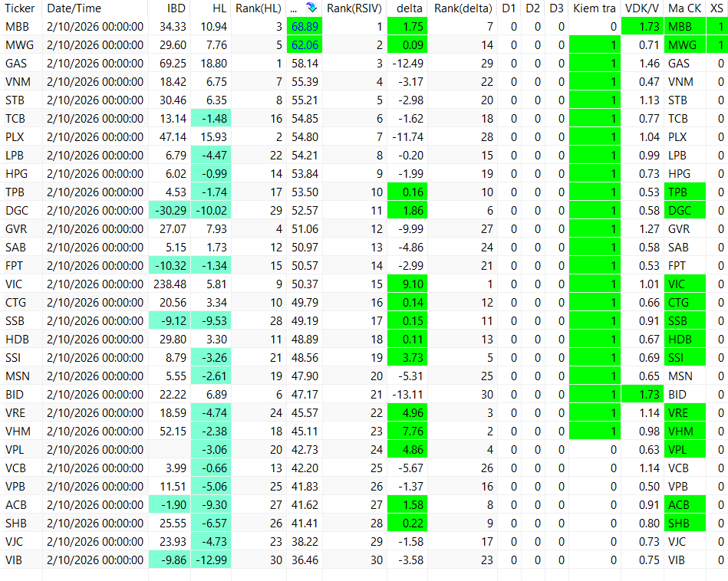Click delta value 9.10 in VIC row

407,284
